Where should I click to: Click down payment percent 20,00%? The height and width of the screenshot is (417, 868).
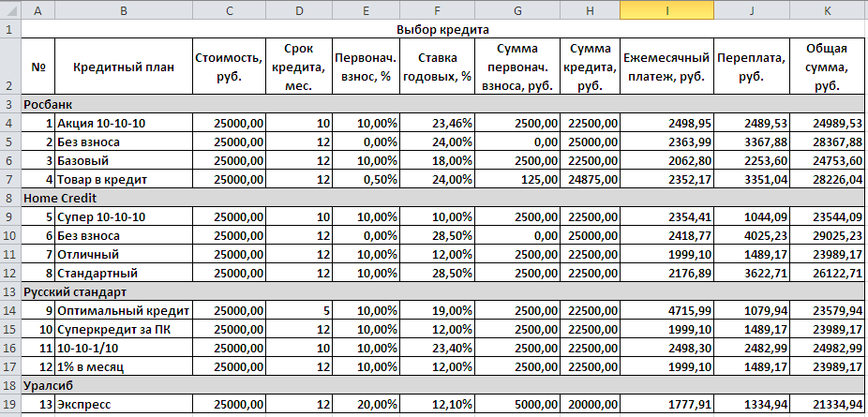pyautogui.click(x=366, y=405)
